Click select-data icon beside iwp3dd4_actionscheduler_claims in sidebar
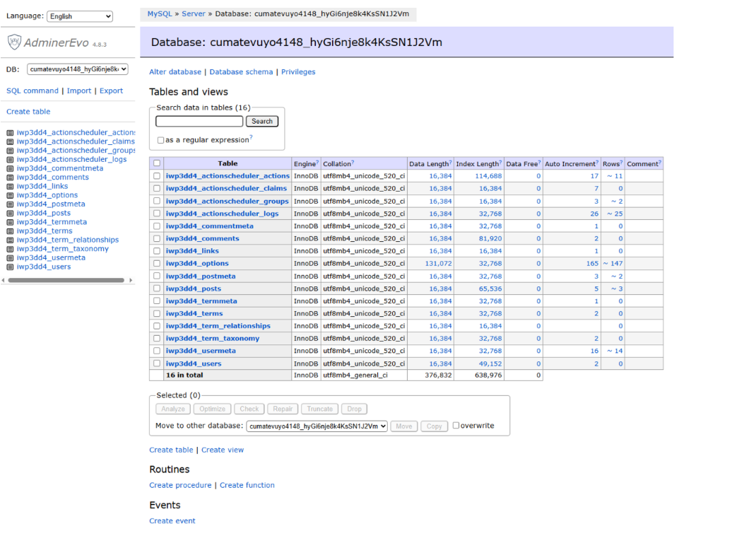 point(10,142)
